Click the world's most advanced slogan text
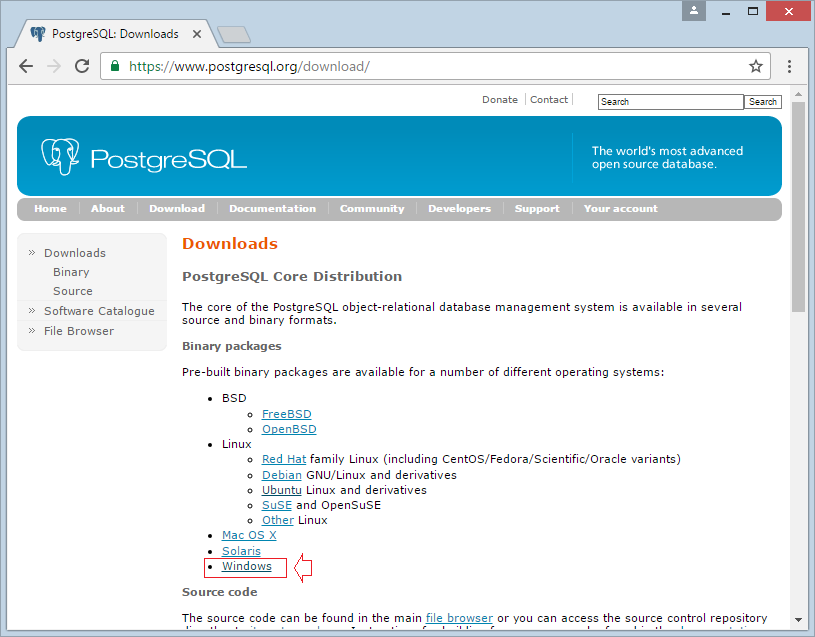The width and height of the screenshot is (815, 637). 667,157
